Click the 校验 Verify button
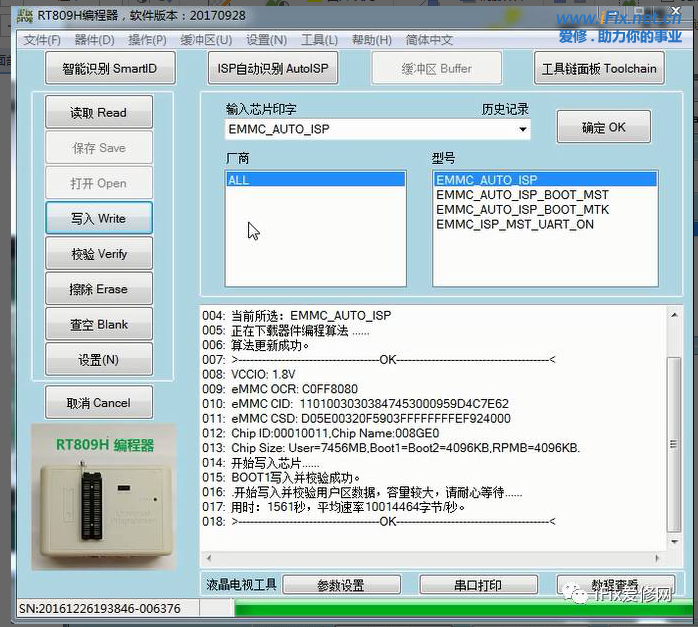Screen dimensions: 698x627 (x=99, y=254)
